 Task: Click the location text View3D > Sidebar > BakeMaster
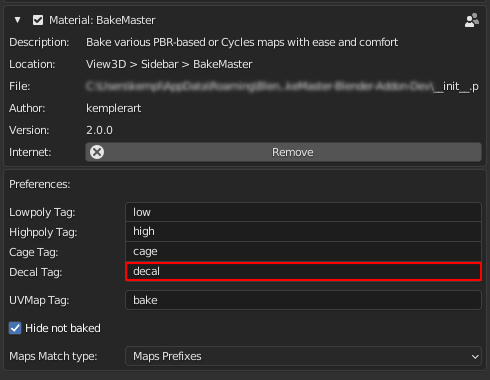[x=169, y=64]
